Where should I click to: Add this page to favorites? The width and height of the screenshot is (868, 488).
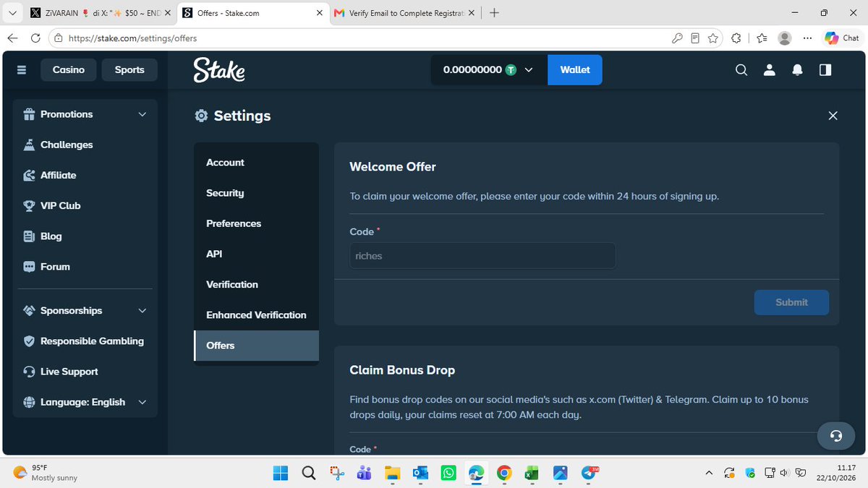point(713,38)
